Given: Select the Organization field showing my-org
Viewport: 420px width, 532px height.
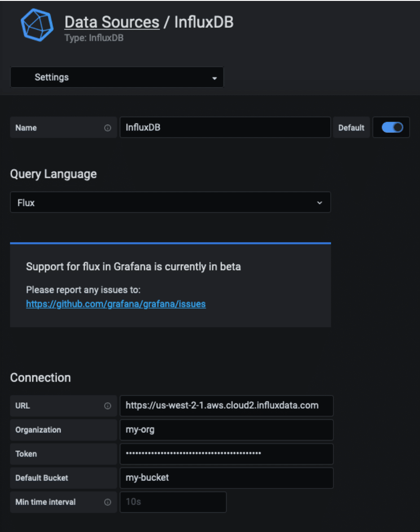Looking at the screenshot, I should [x=227, y=430].
